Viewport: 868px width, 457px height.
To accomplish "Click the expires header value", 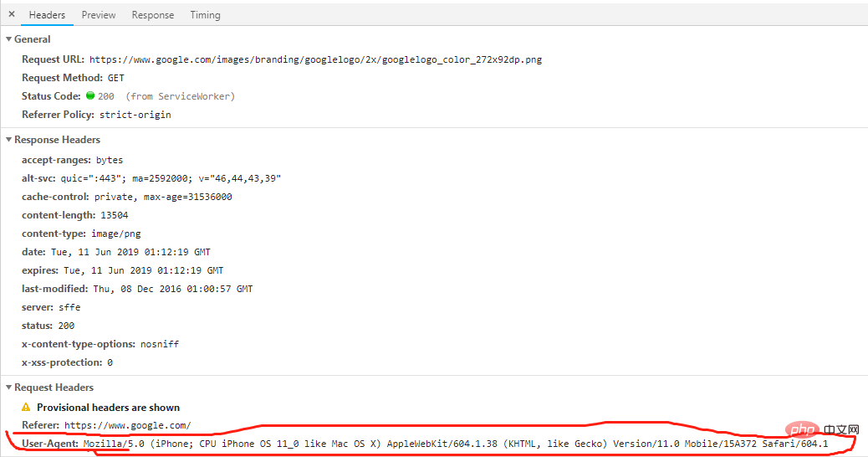I will 143,270.
